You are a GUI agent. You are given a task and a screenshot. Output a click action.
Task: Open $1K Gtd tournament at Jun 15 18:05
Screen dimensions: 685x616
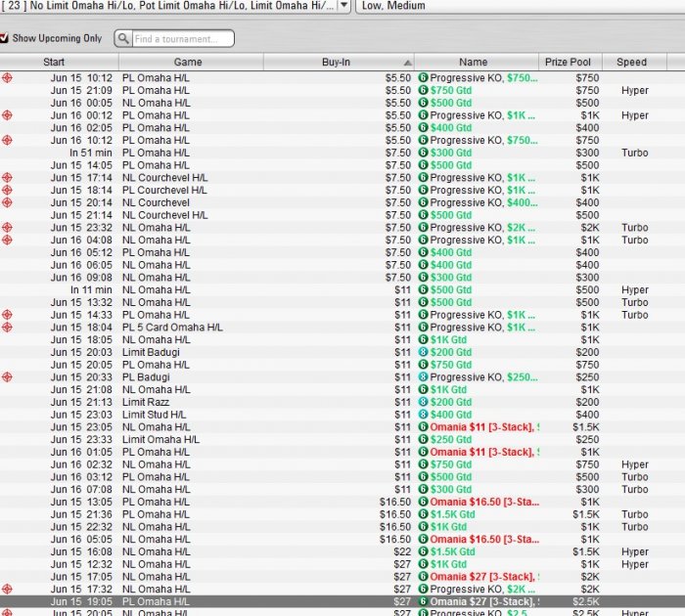448,339
